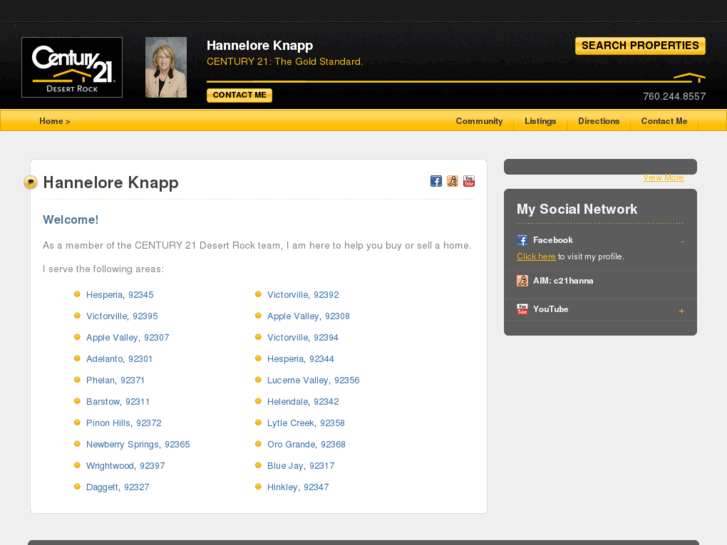Open the Apple Valley, 92307 area link
727x545 pixels.
point(128,338)
